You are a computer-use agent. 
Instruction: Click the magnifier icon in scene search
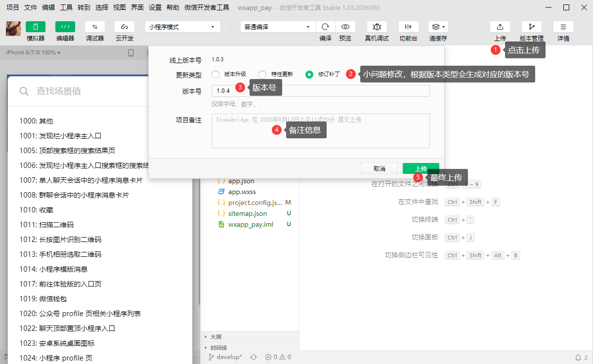[x=24, y=91]
